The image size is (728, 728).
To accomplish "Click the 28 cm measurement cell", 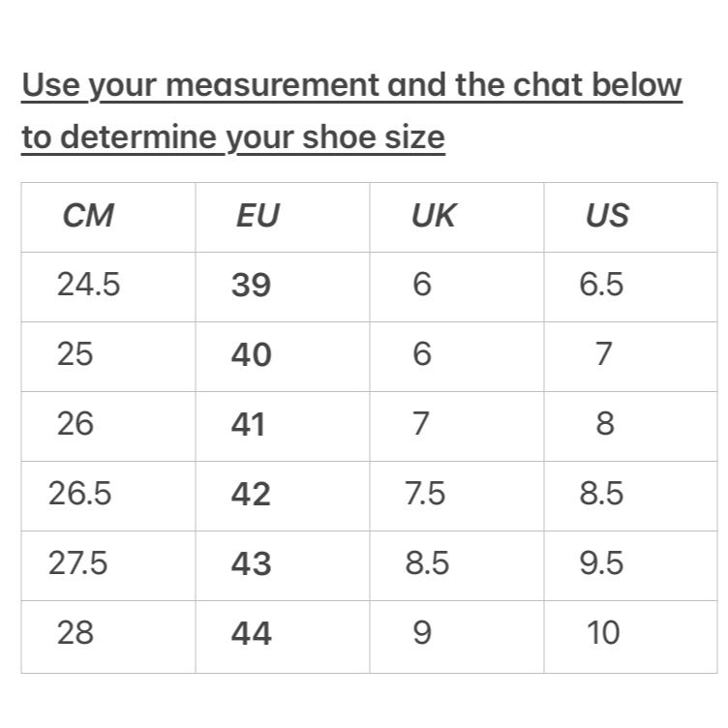I will point(108,637).
